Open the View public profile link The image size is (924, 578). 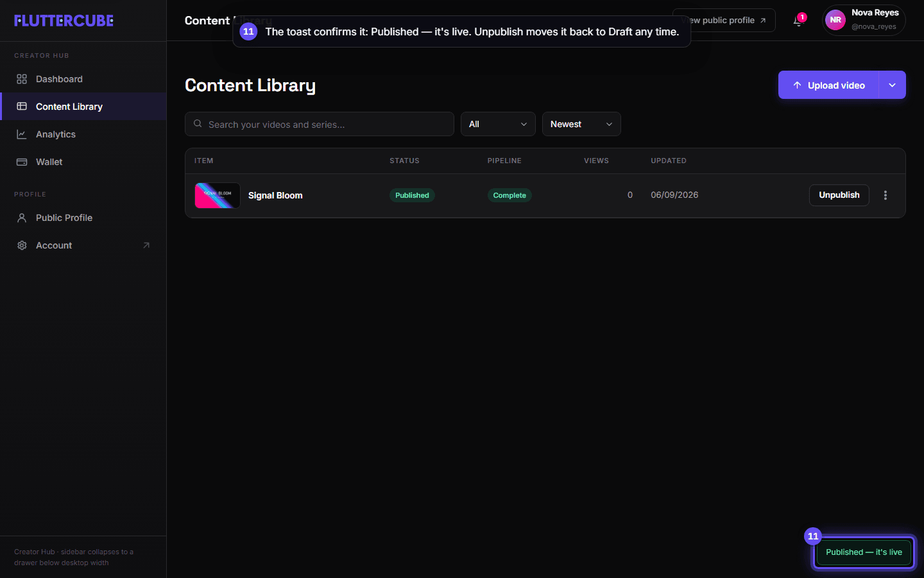point(724,21)
